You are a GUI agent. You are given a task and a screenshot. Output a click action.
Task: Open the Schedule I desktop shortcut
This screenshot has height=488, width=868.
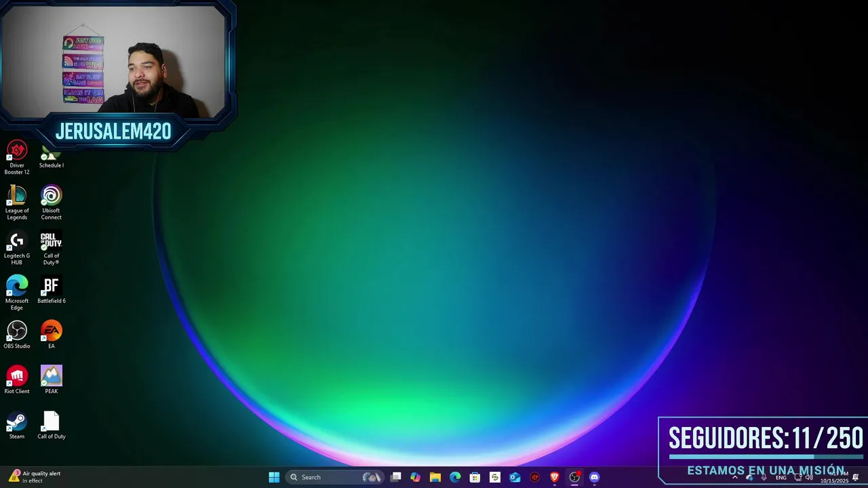[51, 157]
